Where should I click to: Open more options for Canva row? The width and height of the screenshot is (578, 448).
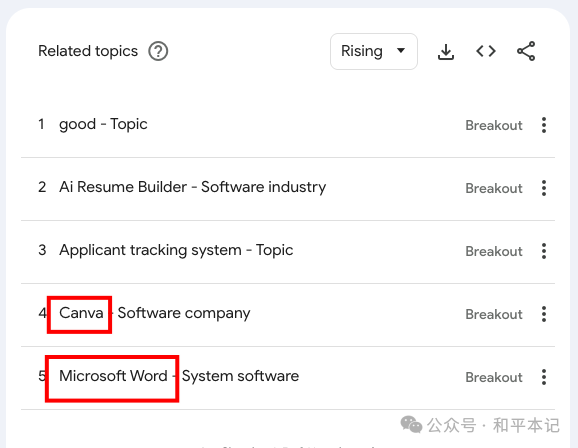[x=544, y=314]
